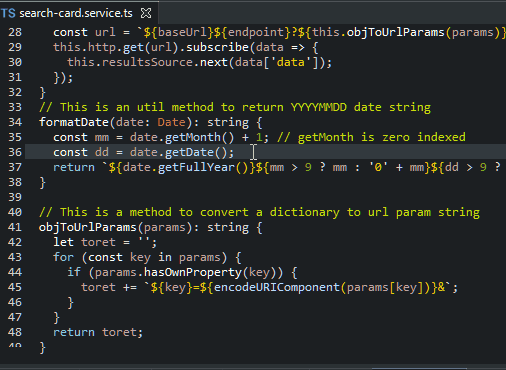Click the hasOwnProperty call
Image resolution: width=506 pixels, height=370 pixels.
[x=193, y=272]
